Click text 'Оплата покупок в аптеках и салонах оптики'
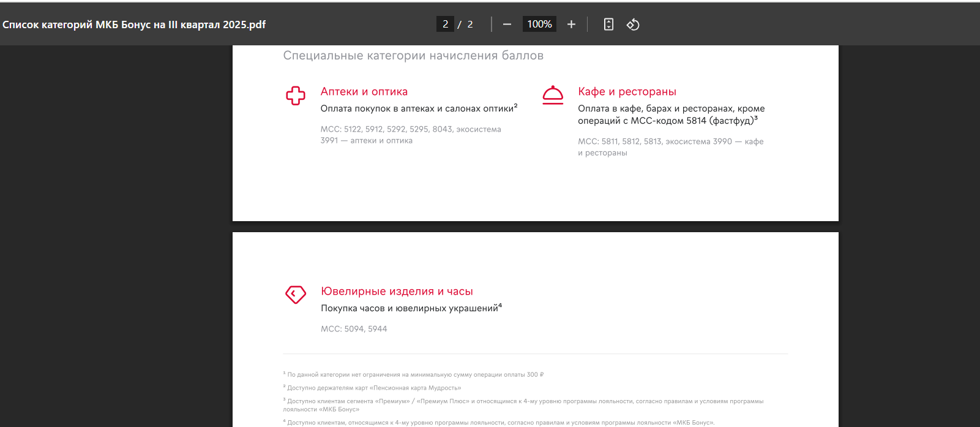 [x=417, y=108]
